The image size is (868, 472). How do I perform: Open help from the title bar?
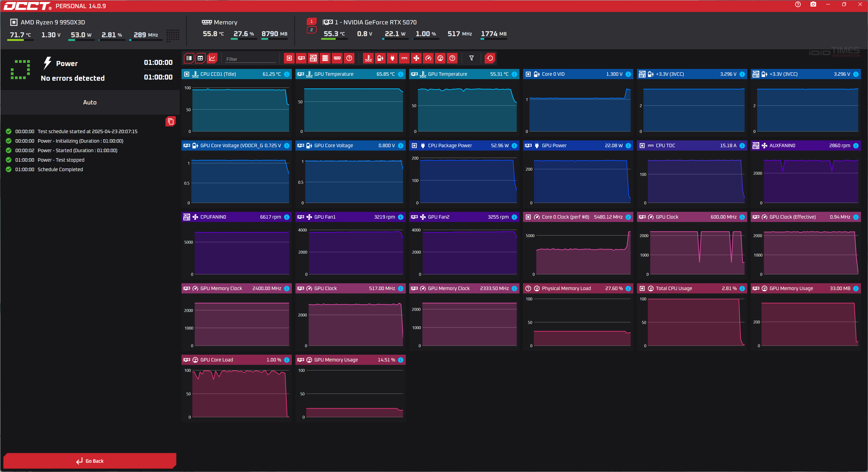click(797, 4)
